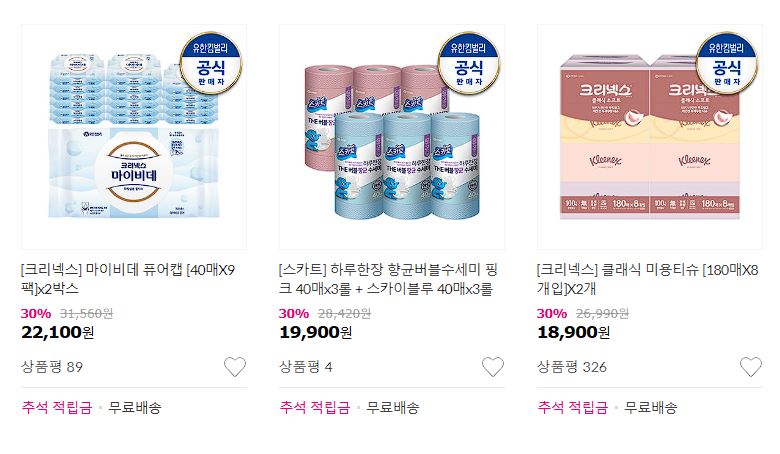Open the [크리넥스] 클래식 미용티슈 title link
This screenshot has width=780, height=454.
(648, 279)
